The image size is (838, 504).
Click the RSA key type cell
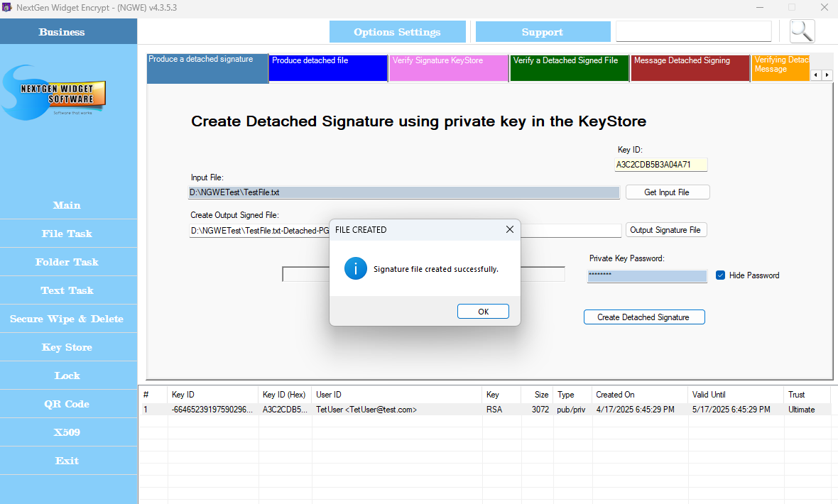501,410
